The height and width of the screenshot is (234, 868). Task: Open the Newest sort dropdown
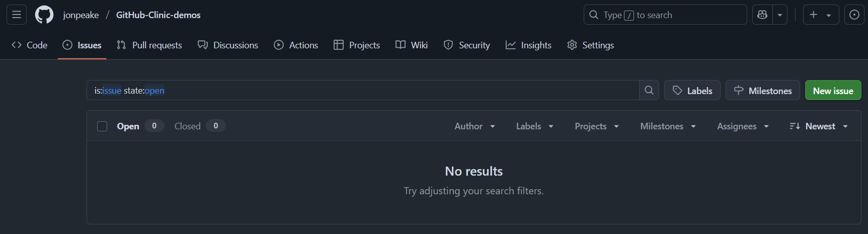[819, 126]
